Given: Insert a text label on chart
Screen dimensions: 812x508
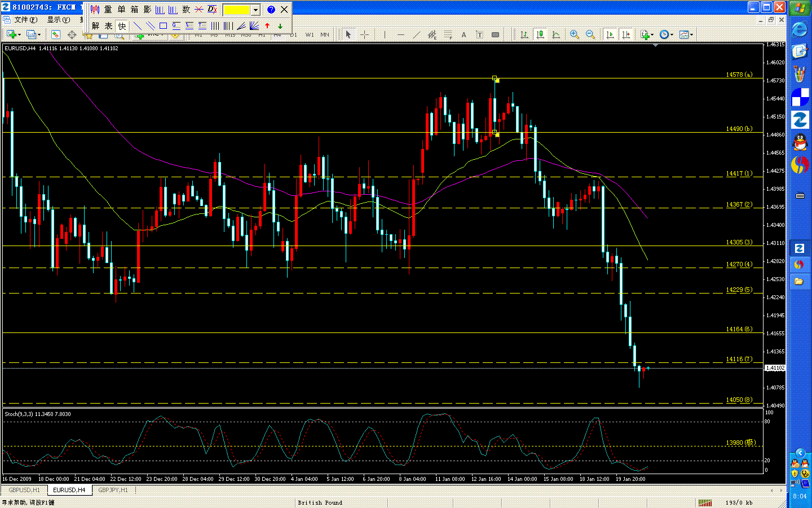Looking at the screenshot, I should click(479, 34).
